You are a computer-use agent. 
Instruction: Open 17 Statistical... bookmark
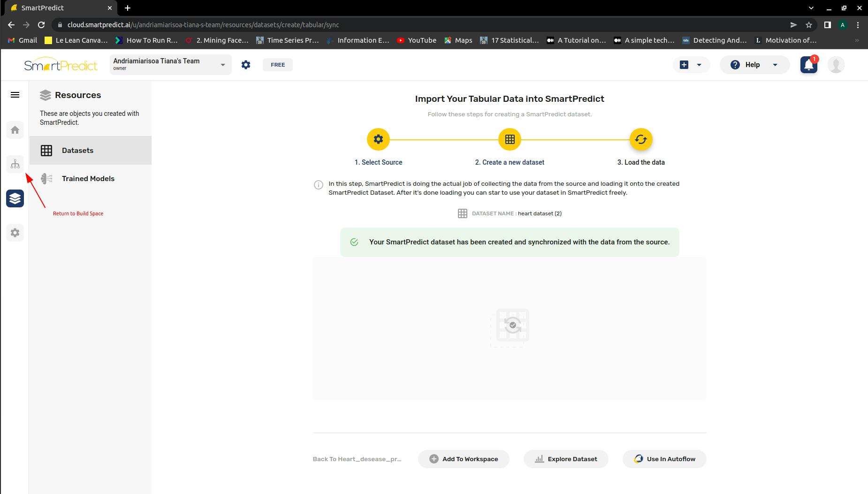point(510,40)
